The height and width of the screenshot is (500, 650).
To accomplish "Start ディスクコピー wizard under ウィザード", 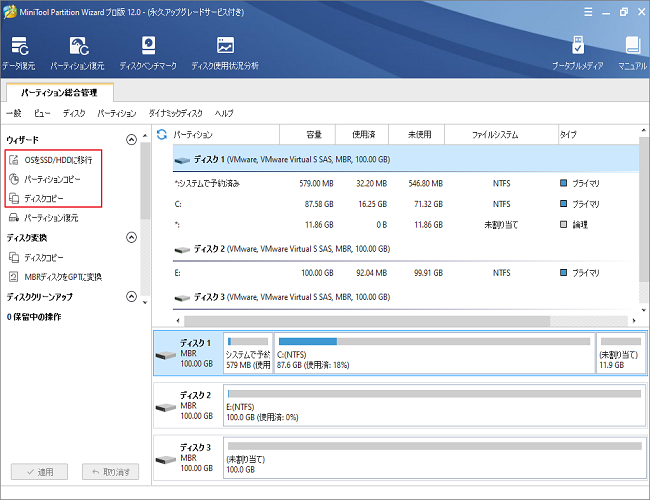I will (36, 198).
